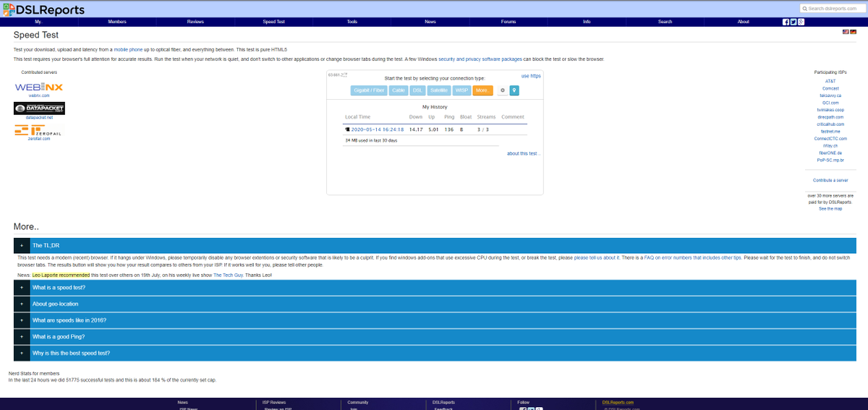Click the orange More.. button

482,90
